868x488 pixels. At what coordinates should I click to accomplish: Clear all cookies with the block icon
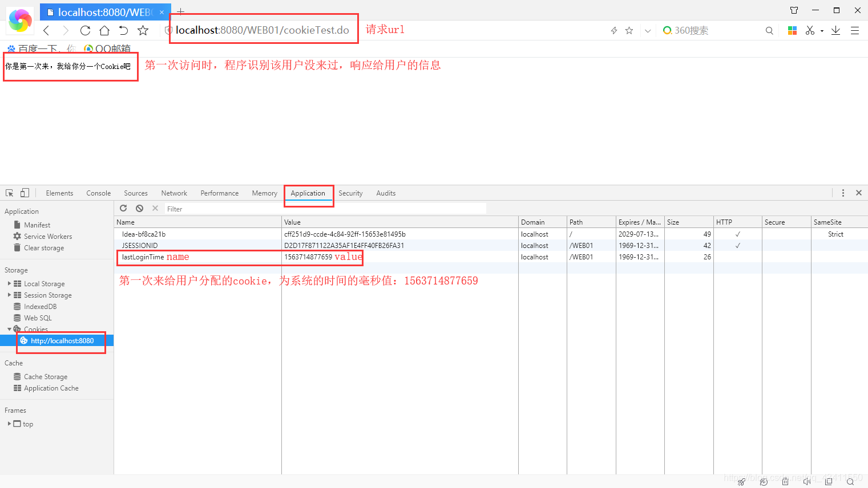tap(139, 209)
